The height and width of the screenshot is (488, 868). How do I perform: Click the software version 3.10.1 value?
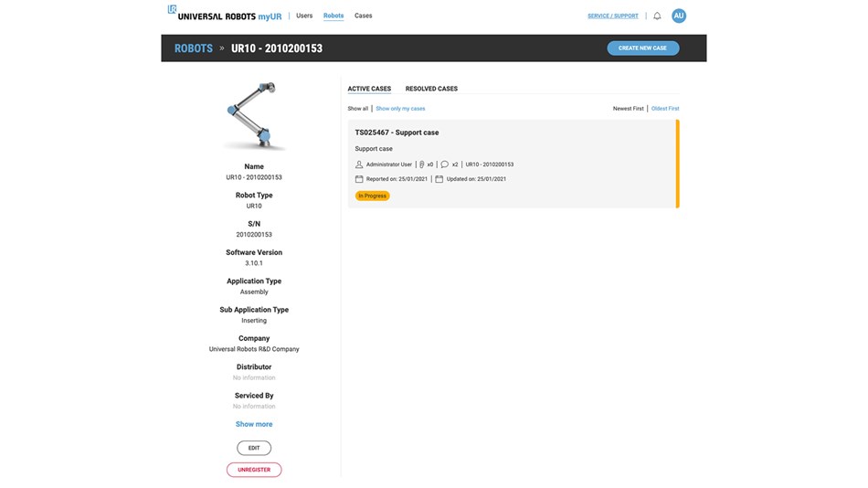[x=253, y=263]
